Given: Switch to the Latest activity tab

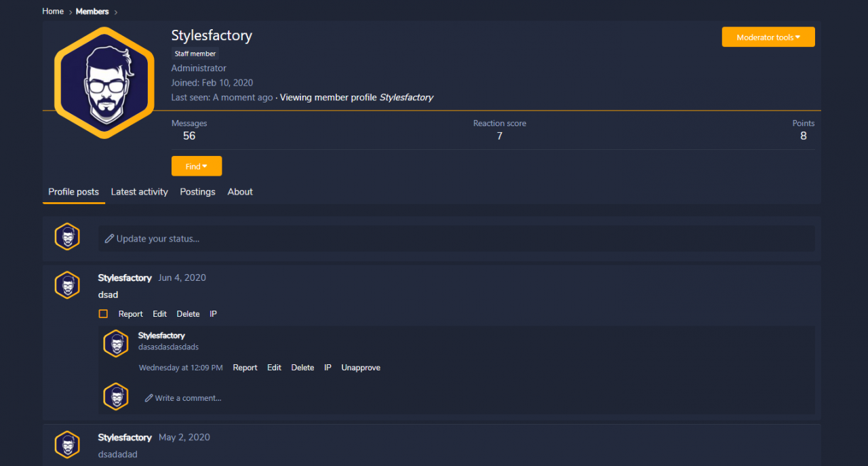Looking at the screenshot, I should 139,192.
